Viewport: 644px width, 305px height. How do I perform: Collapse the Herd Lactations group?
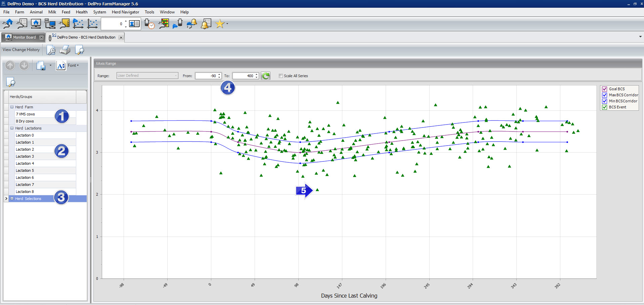[x=12, y=128]
